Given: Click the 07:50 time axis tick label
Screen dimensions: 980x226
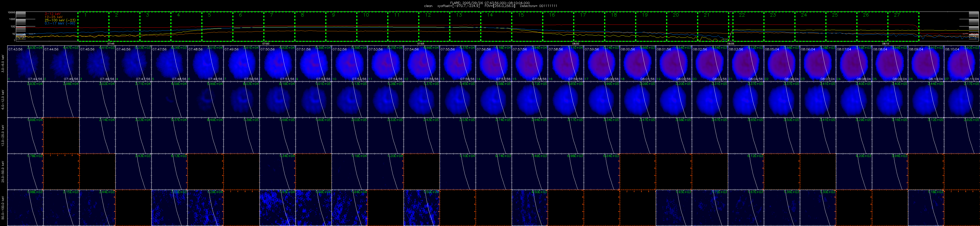Looking at the screenshot, I should [x=266, y=44].
